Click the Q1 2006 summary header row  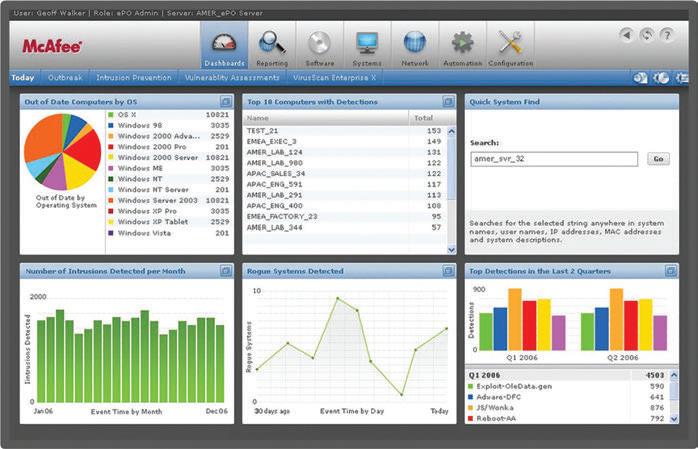pyautogui.click(x=567, y=375)
